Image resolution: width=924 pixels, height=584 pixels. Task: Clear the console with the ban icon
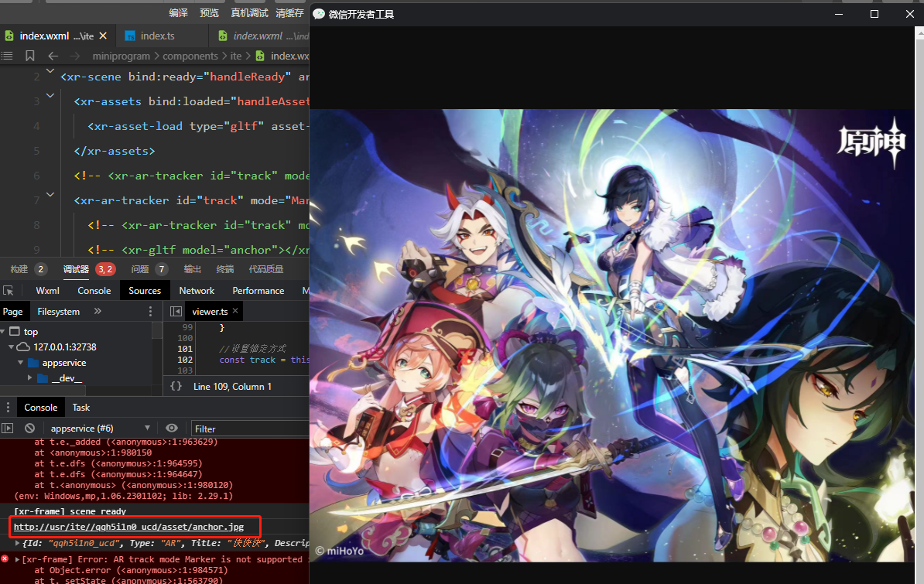(30, 429)
